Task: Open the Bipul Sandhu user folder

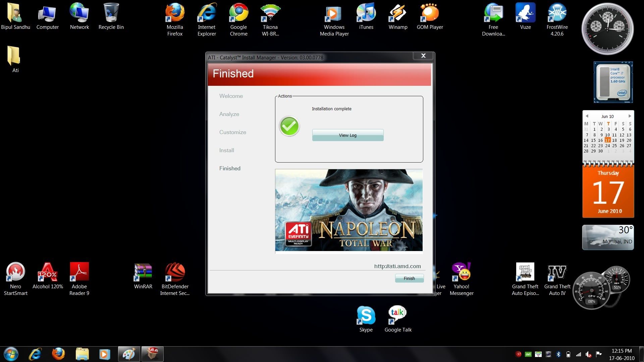Action: [x=15, y=16]
